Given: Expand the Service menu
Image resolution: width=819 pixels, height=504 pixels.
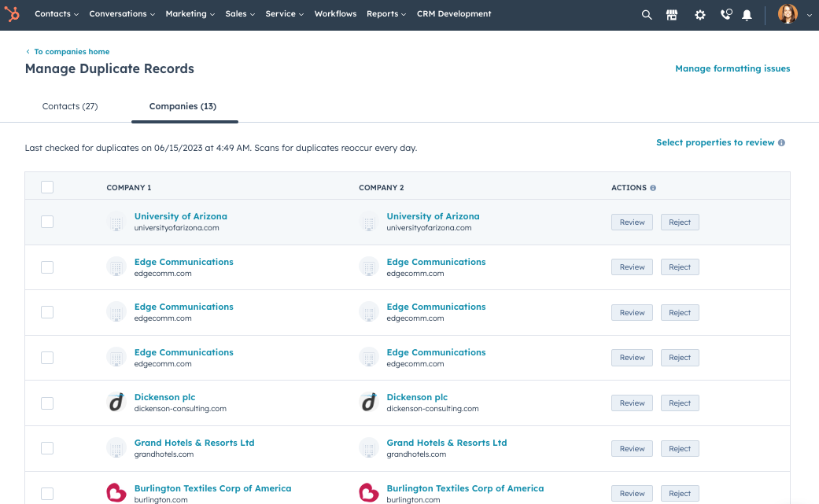Looking at the screenshot, I should pyautogui.click(x=284, y=14).
